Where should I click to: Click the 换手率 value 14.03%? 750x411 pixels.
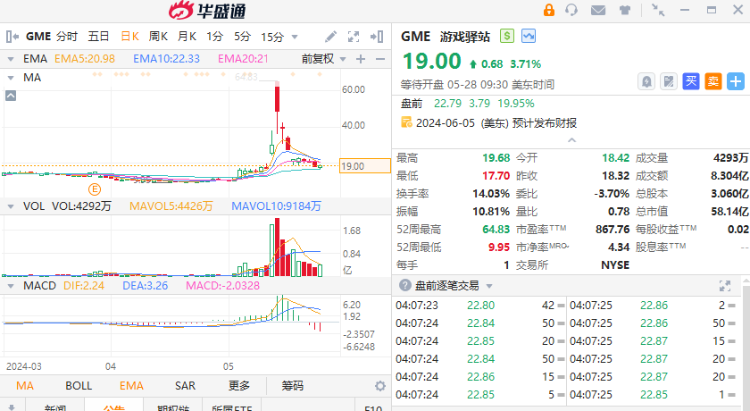click(x=491, y=193)
